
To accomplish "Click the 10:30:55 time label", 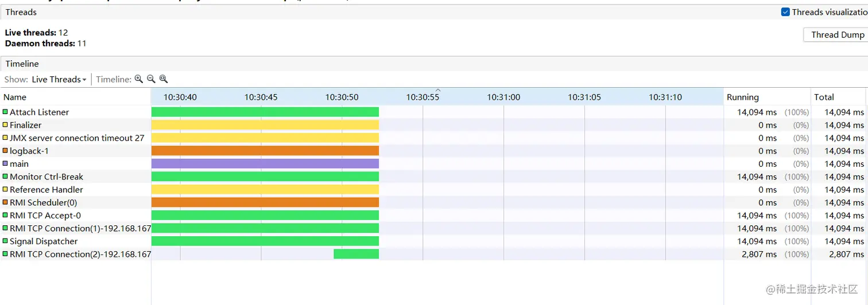I will coord(423,97).
